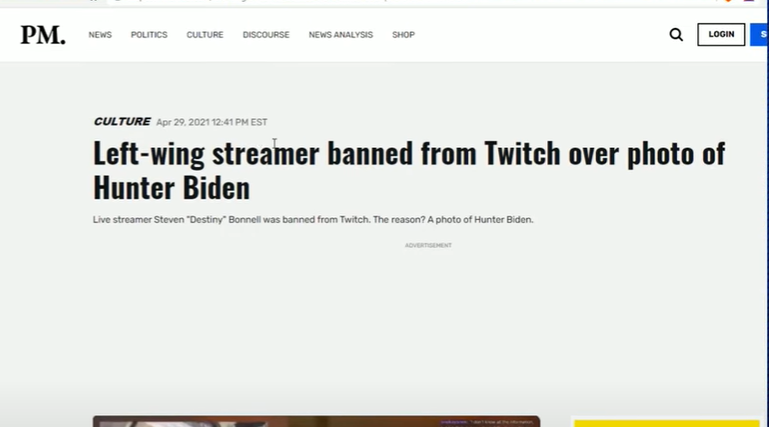Image resolution: width=769 pixels, height=427 pixels.
Task: Open the article image thumbnail
Action: pyautogui.click(x=316, y=421)
